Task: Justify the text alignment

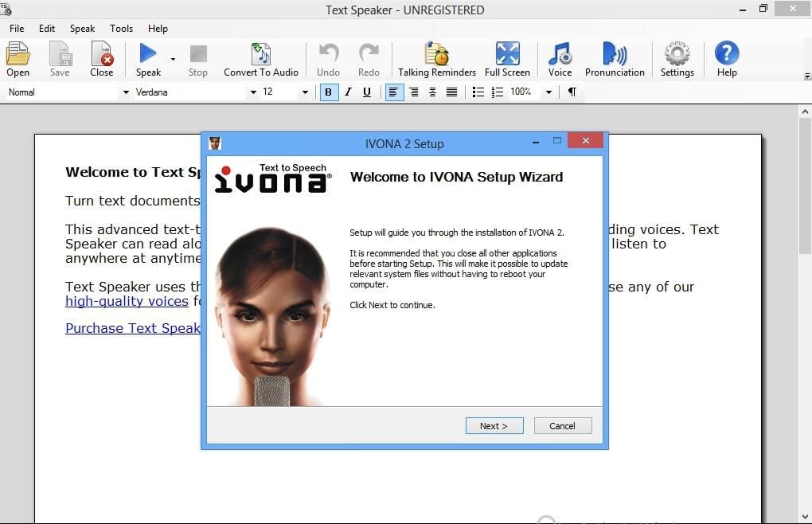Action: (451, 92)
